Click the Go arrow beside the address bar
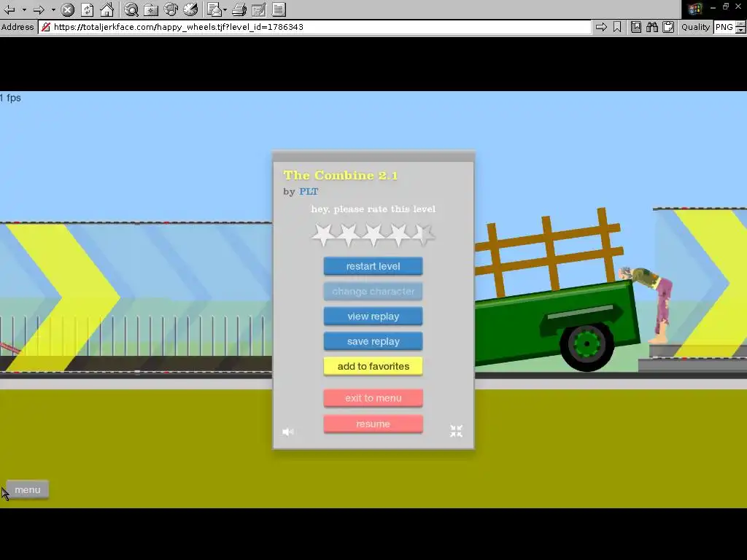 (601, 27)
